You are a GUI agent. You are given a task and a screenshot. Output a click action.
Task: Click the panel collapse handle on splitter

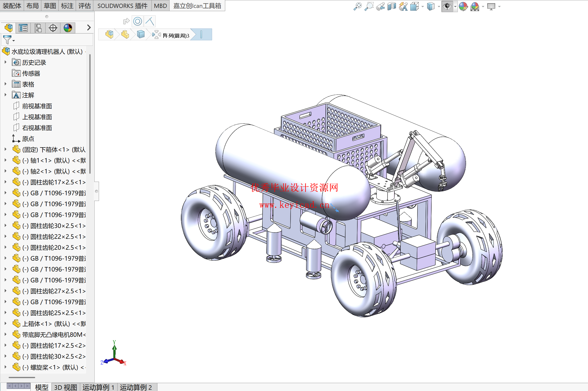coord(97,191)
